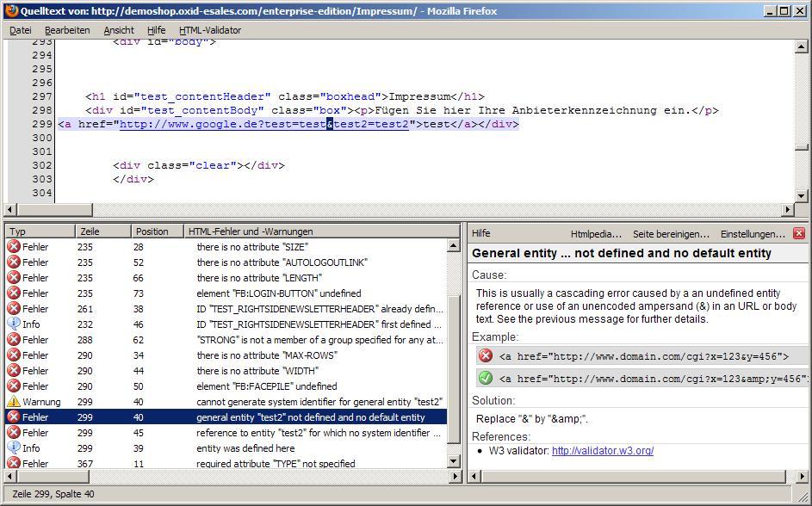Select the 'required attribute TYPE not specified' row
Image resolution: width=812 pixels, height=506 pixels.
(x=276, y=464)
